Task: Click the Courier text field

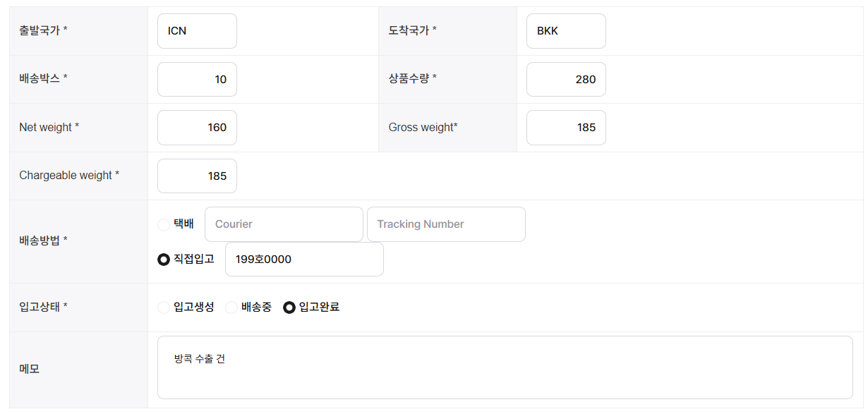Action: 284,224
